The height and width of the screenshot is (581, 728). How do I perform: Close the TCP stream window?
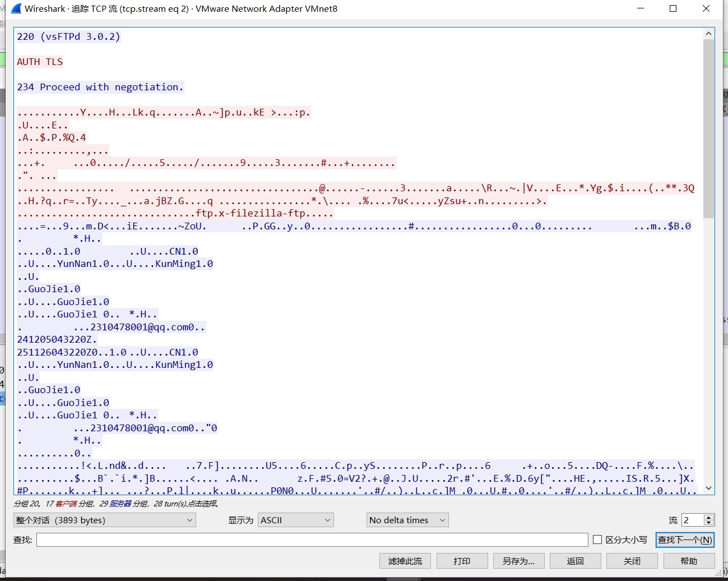pos(706,8)
